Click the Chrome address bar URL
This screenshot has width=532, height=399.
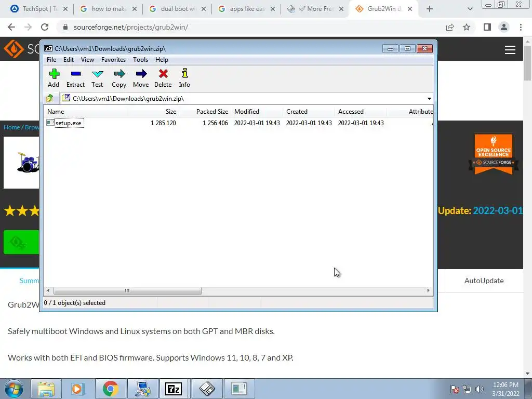pos(130,27)
